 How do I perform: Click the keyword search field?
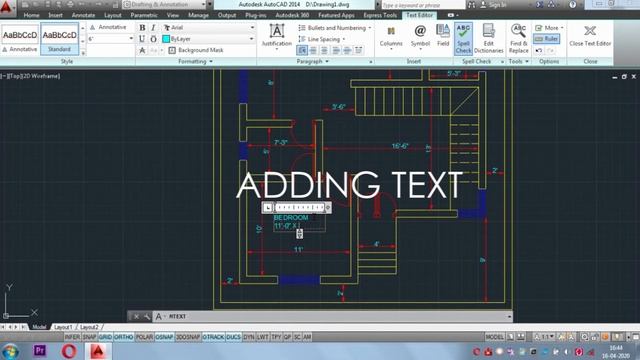pos(422,5)
